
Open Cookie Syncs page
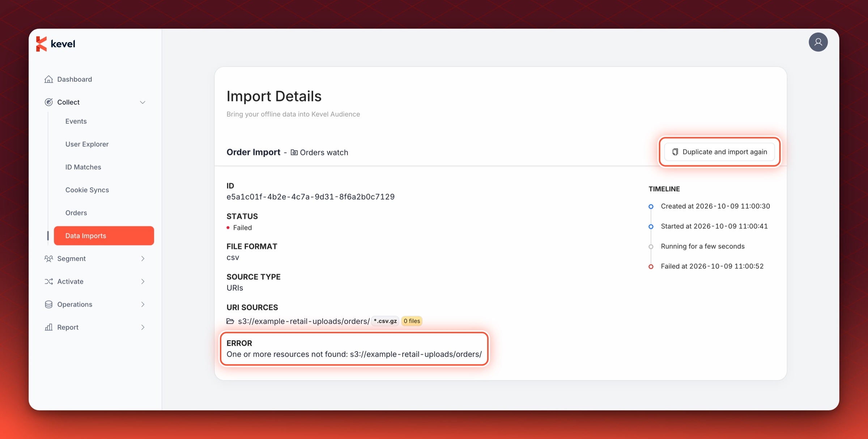tap(87, 190)
